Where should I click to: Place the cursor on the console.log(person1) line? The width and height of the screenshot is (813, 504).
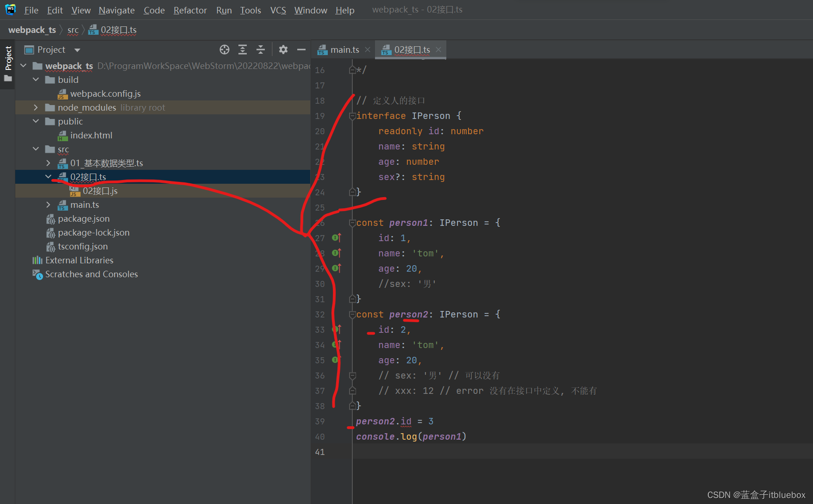411,436
